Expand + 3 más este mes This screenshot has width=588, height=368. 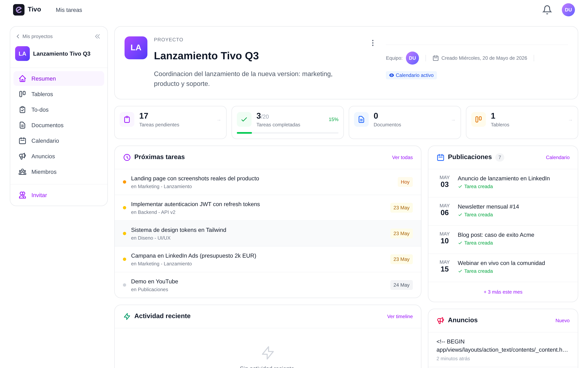[x=503, y=292]
